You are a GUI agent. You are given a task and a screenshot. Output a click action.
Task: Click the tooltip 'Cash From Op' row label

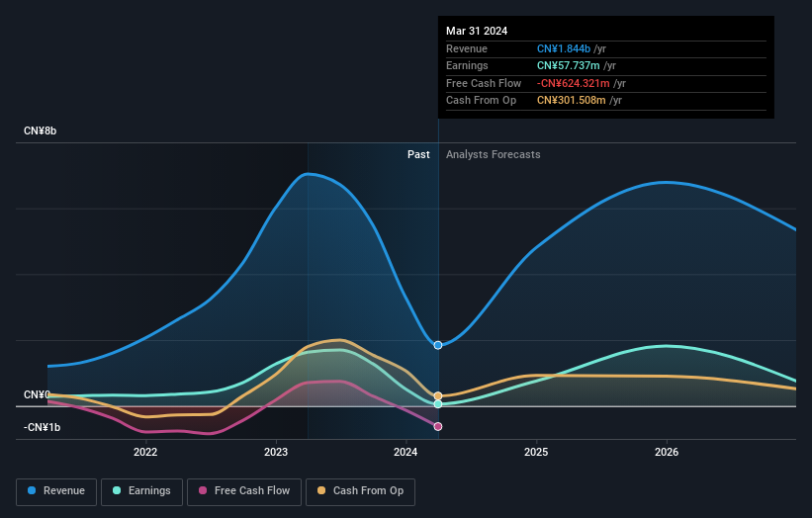481,101
